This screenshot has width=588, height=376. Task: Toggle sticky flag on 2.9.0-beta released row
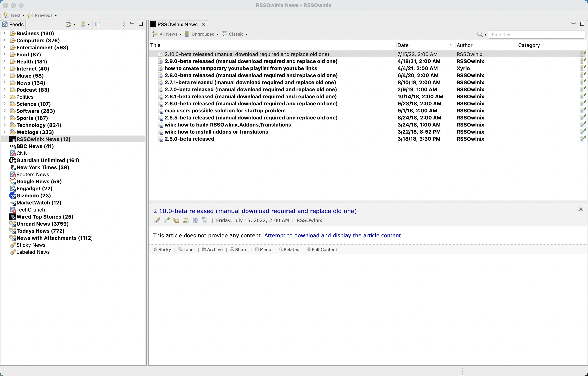coord(583,61)
